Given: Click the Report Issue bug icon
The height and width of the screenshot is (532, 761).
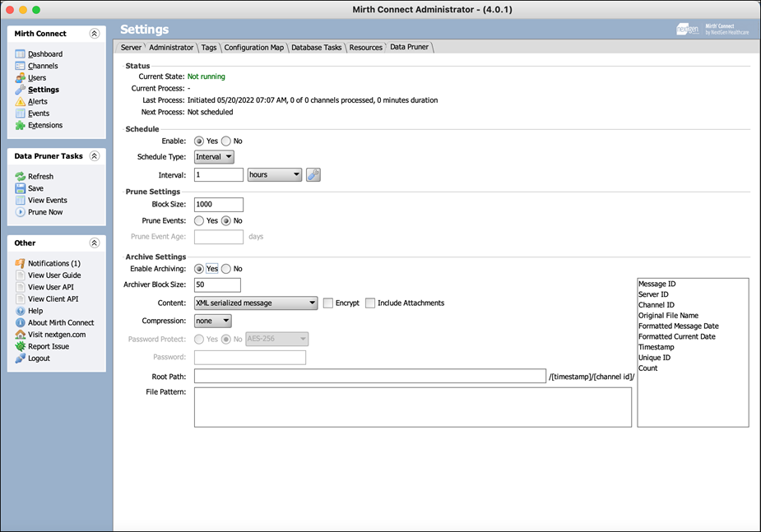Looking at the screenshot, I should [20, 346].
